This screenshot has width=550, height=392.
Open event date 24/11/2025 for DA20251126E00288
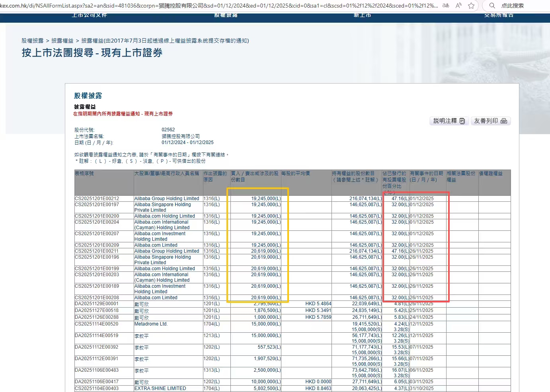422,317
